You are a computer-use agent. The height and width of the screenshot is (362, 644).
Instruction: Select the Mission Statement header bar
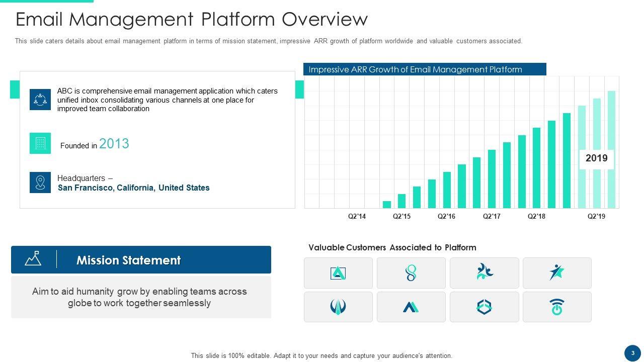141,260
